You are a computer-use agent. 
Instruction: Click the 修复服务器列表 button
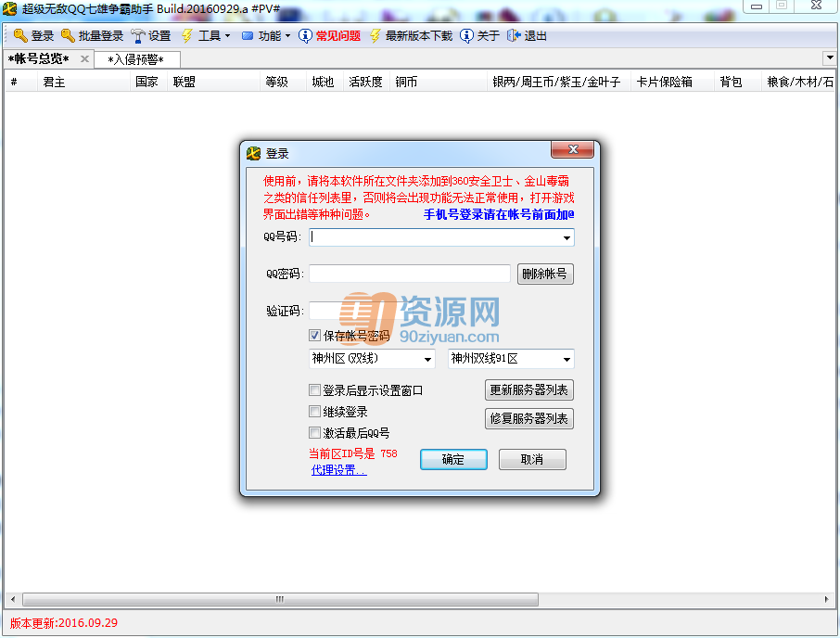point(528,418)
